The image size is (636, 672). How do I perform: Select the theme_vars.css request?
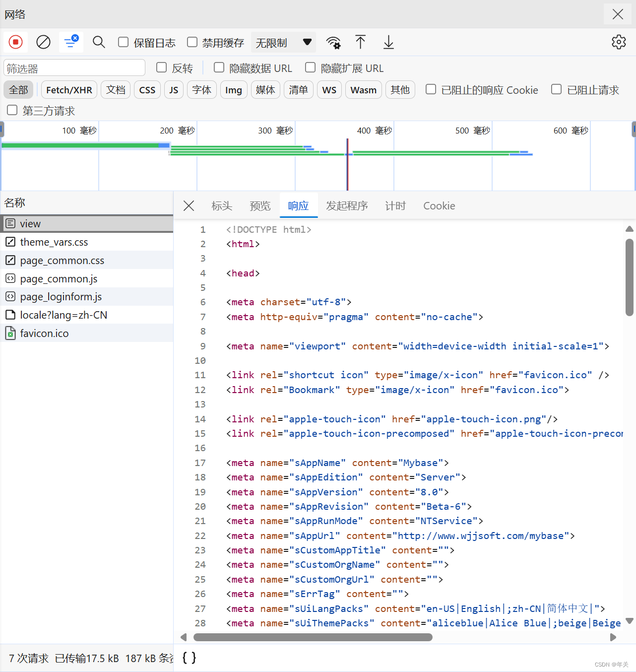coord(87,242)
